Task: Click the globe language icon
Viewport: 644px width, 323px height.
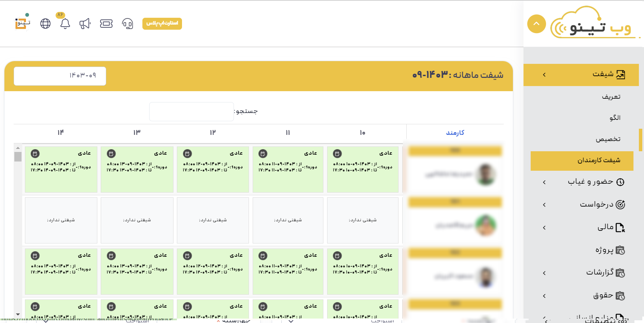Action: click(45, 24)
